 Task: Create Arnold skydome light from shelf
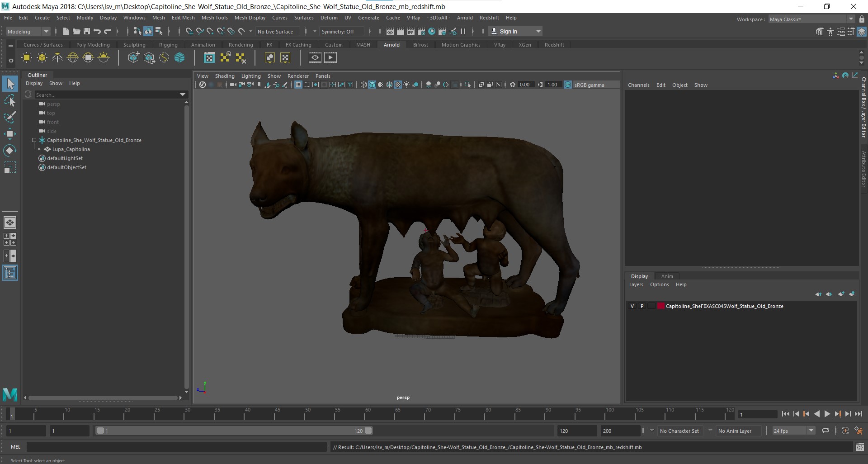(73, 57)
